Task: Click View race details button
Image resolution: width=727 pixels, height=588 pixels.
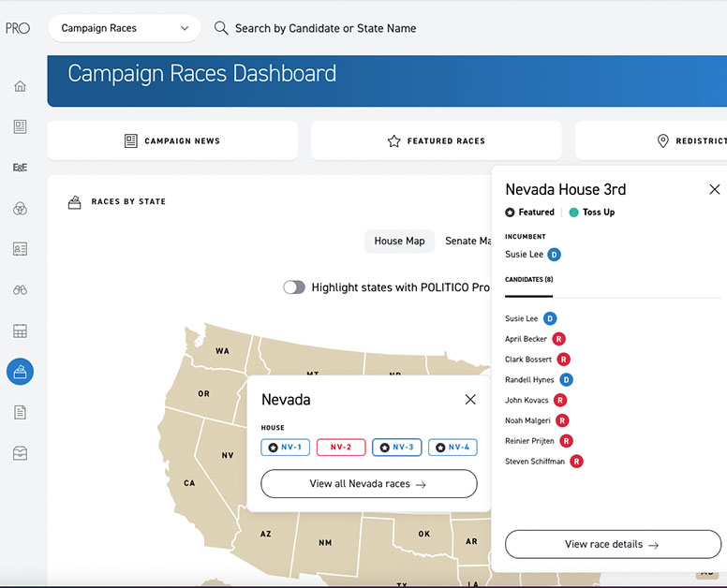Action: tap(613, 544)
